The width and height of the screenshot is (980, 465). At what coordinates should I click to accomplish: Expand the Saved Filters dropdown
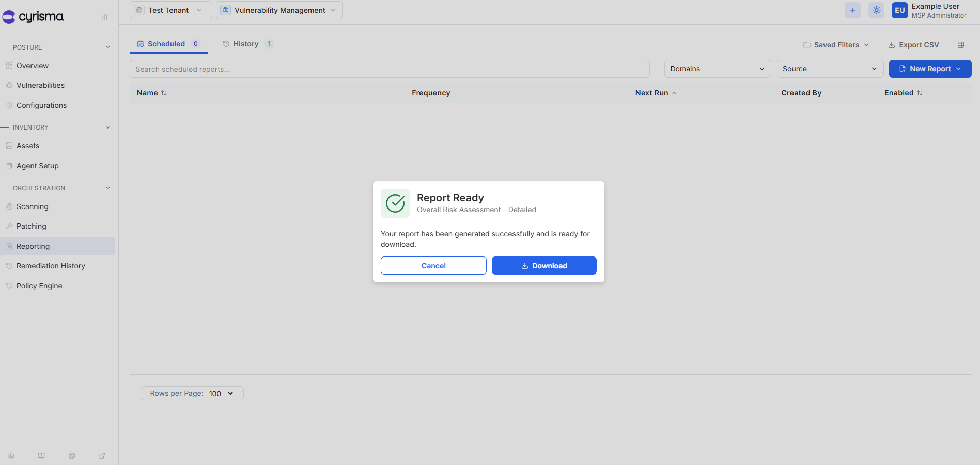click(836, 45)
